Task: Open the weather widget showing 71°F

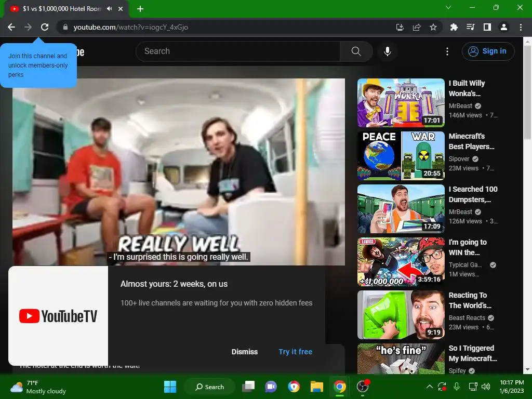Action: (38, 387)
